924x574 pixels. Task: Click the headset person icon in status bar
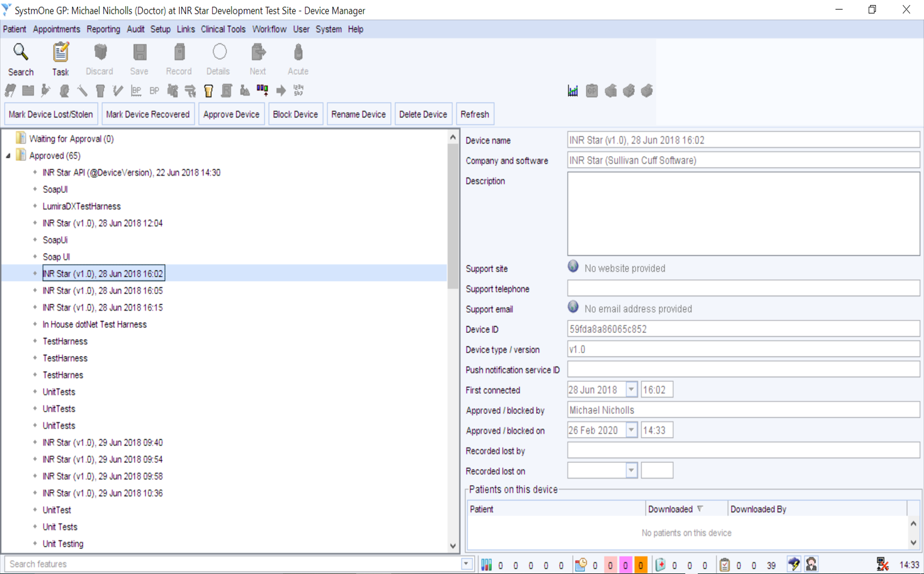pos(811,564)
